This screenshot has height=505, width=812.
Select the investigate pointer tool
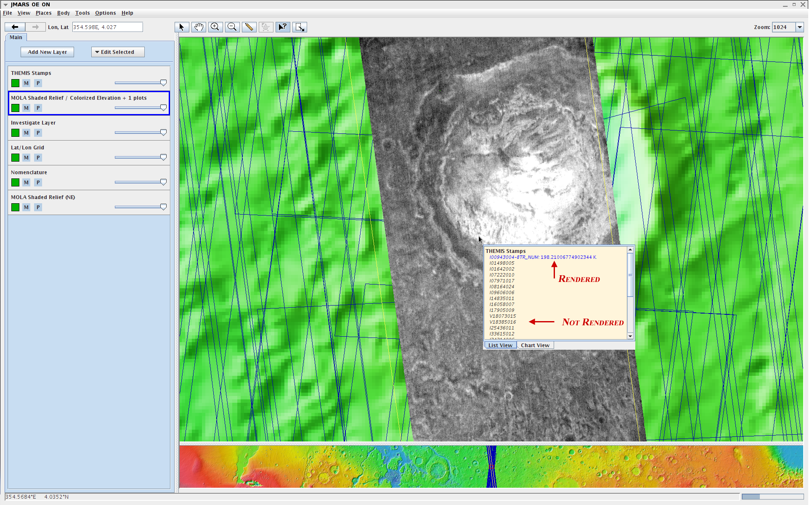283,27
